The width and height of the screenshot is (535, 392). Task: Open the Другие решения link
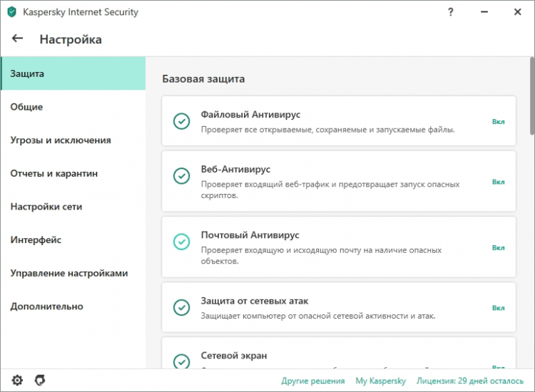pos(313,381)
